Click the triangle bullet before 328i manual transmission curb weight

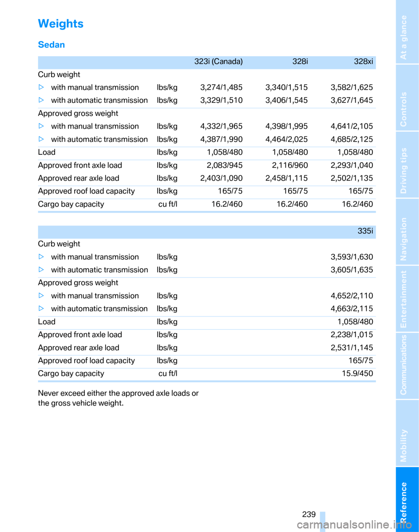tap(41, 88)
